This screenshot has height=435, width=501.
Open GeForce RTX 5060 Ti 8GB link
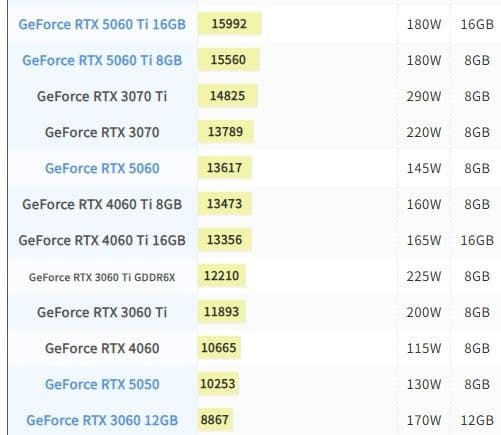(102, 60)
